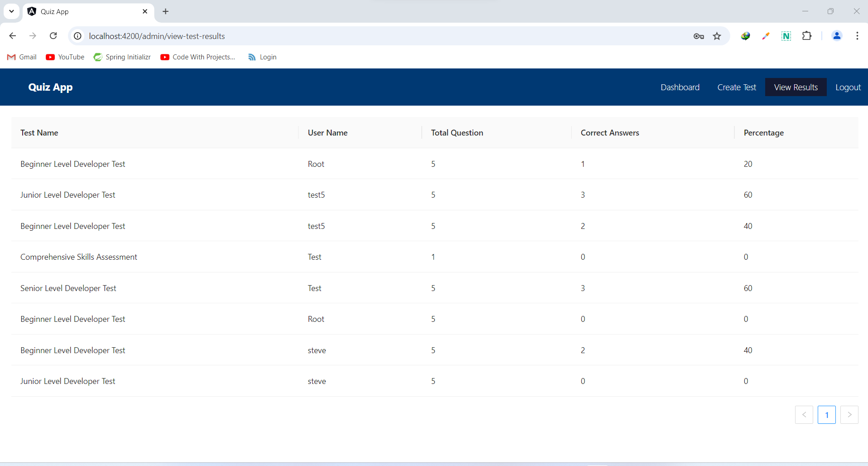Select the View Results menu item
This screenshot has height=466, width=868.
pos(796,87)
